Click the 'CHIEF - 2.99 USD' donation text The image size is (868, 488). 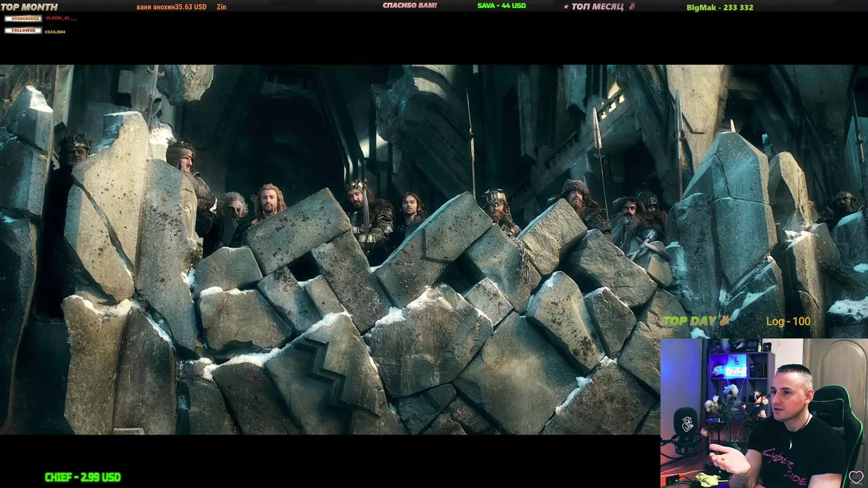click(83, 477)
